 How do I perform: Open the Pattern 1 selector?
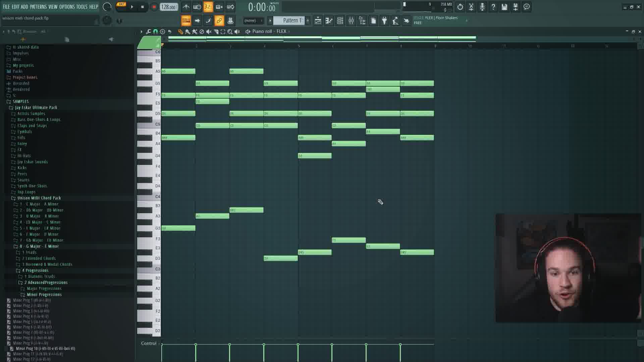pyautogui.click(x=289, y=21)
